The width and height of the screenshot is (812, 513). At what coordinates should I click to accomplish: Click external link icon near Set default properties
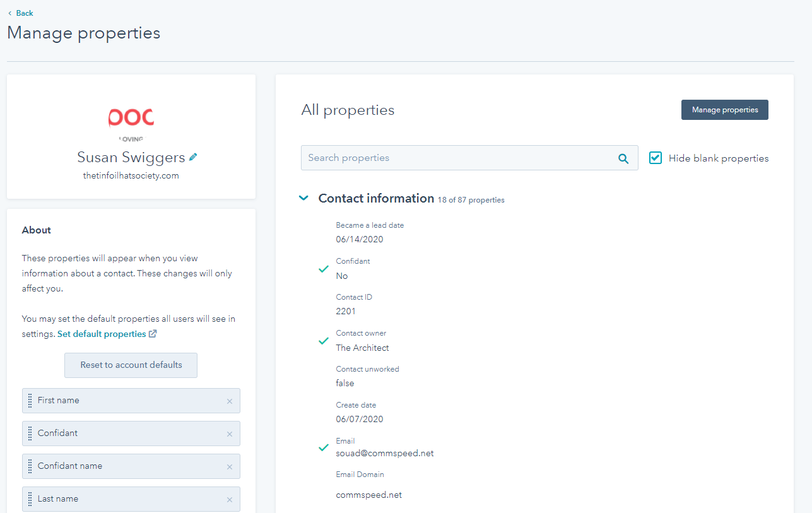coord(153,334)
